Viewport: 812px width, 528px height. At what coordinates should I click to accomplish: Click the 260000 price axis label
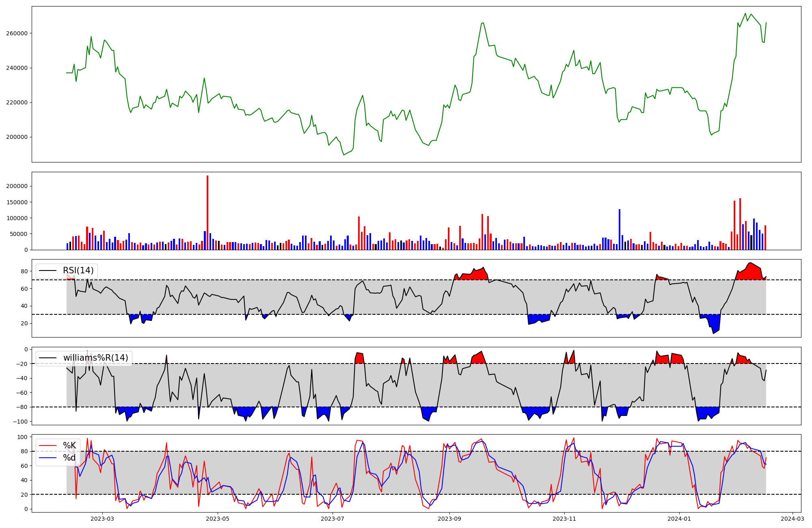pos(17,33)
